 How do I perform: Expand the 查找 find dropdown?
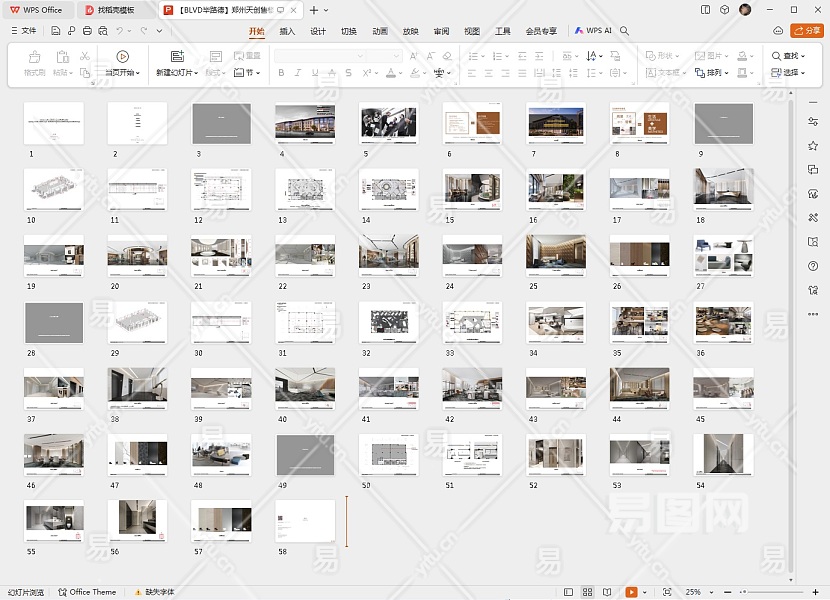[789, 56]
